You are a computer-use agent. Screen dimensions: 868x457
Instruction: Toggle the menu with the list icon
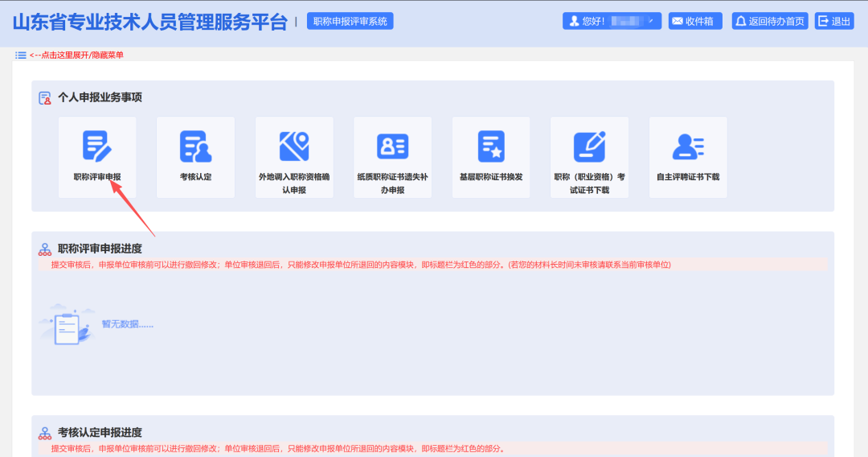(x=20, y=55)
